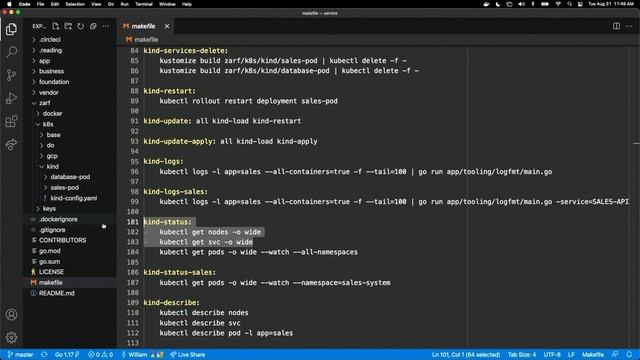Open the Explorer view in activity bar
This screenshot has width=640, height=360.
point(11,29)
